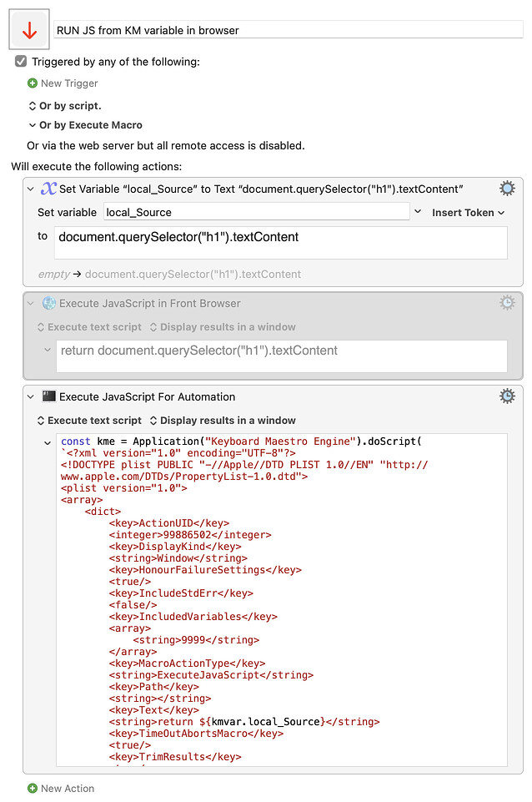Click the '<key>HonourFailureSettings</key>' line
This screenshot has height=802, width=532.
click(205, 570)
